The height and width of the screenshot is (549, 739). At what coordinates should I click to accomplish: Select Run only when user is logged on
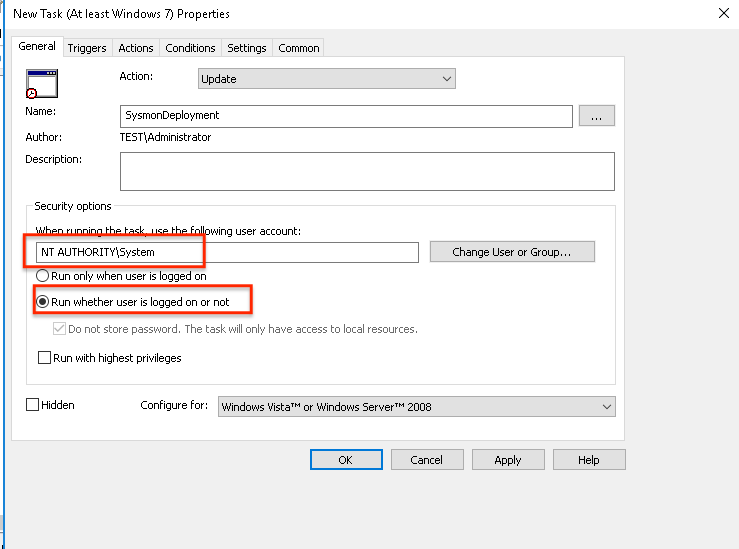[43, 276]
